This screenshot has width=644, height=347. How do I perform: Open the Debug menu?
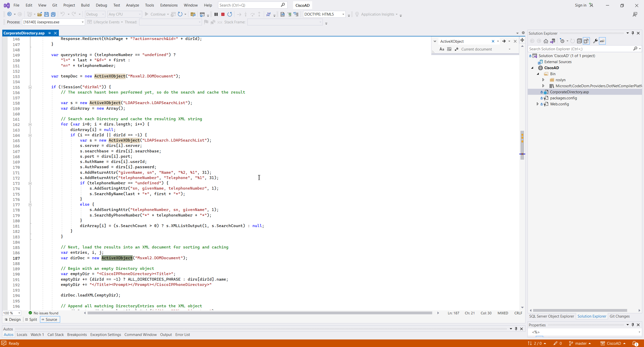[x=101, y=5]
